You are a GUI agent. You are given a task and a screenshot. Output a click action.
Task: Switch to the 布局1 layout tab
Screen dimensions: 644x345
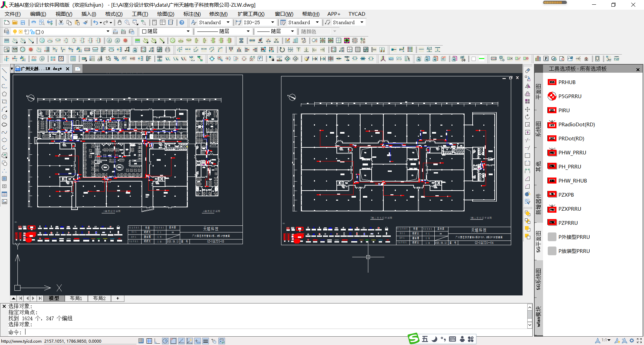[76, 298]
